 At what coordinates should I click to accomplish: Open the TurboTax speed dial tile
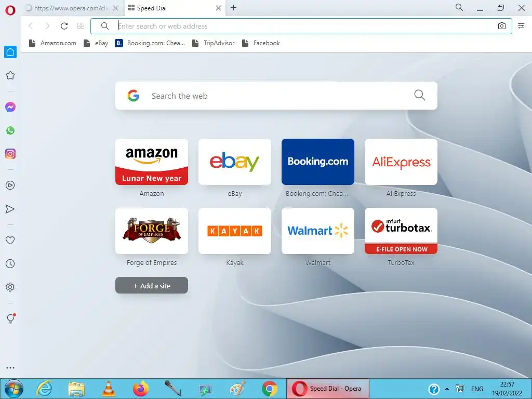[x=401, y=231]
